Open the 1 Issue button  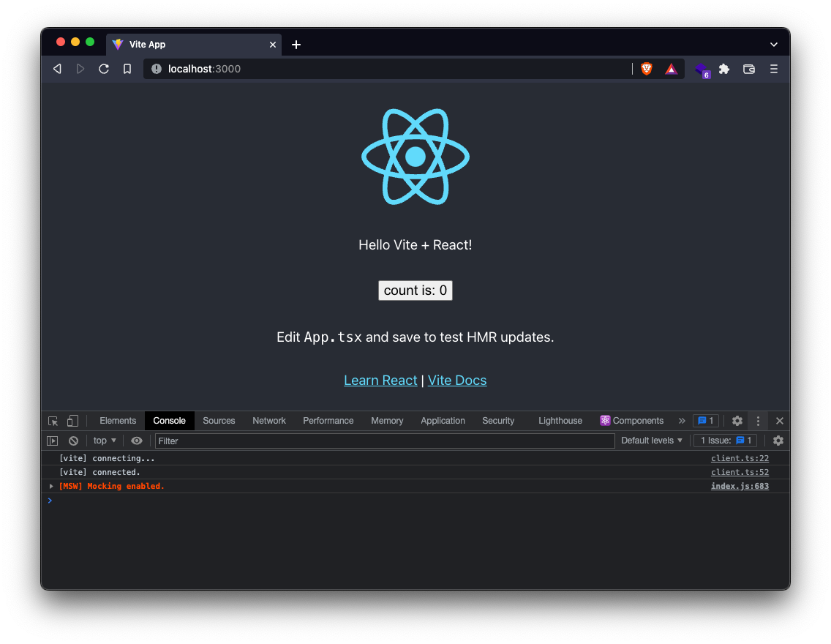(726, 441)
